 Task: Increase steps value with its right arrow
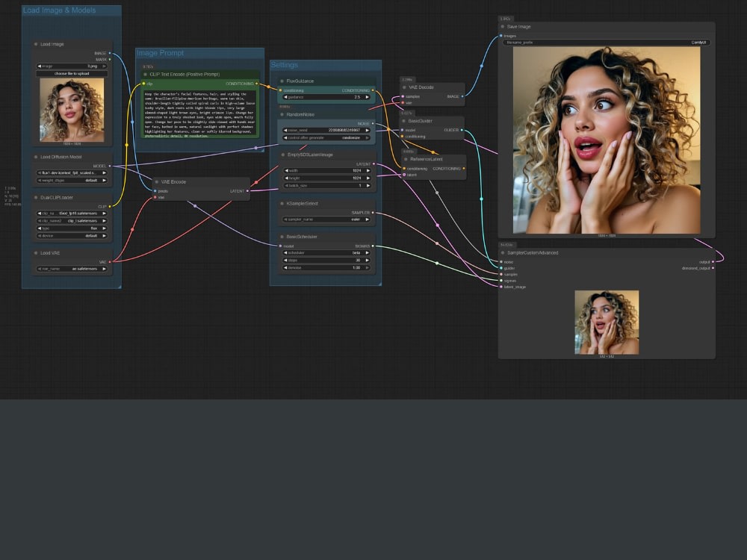click(x=368, y=261)
